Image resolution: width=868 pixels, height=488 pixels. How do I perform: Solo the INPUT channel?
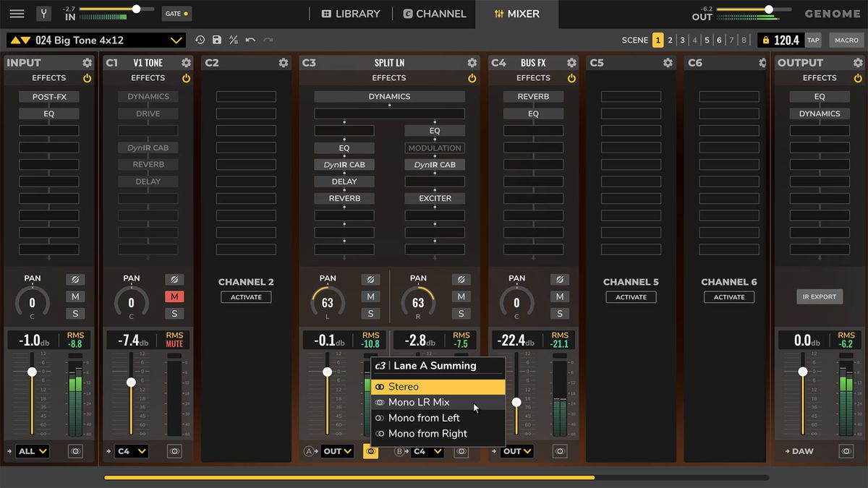tap(75, 313)
